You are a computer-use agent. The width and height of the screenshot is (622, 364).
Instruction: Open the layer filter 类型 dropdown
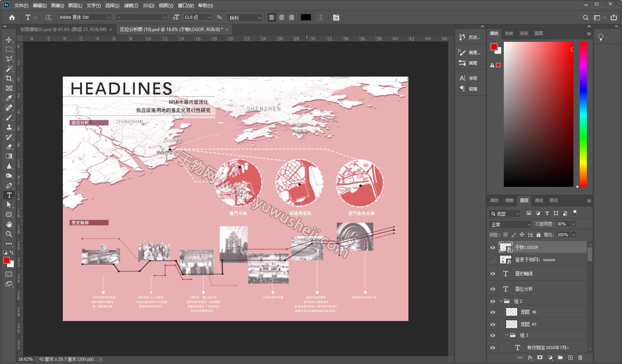(505, 213)
